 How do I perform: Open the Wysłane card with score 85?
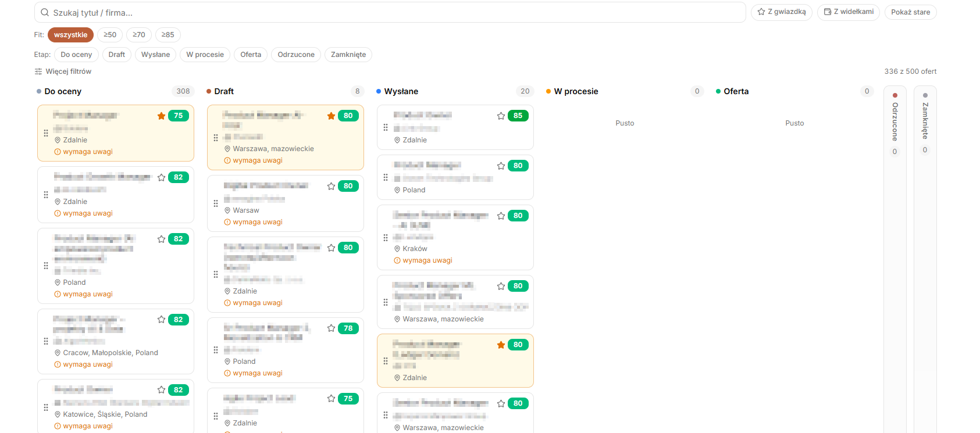point(455,127)
